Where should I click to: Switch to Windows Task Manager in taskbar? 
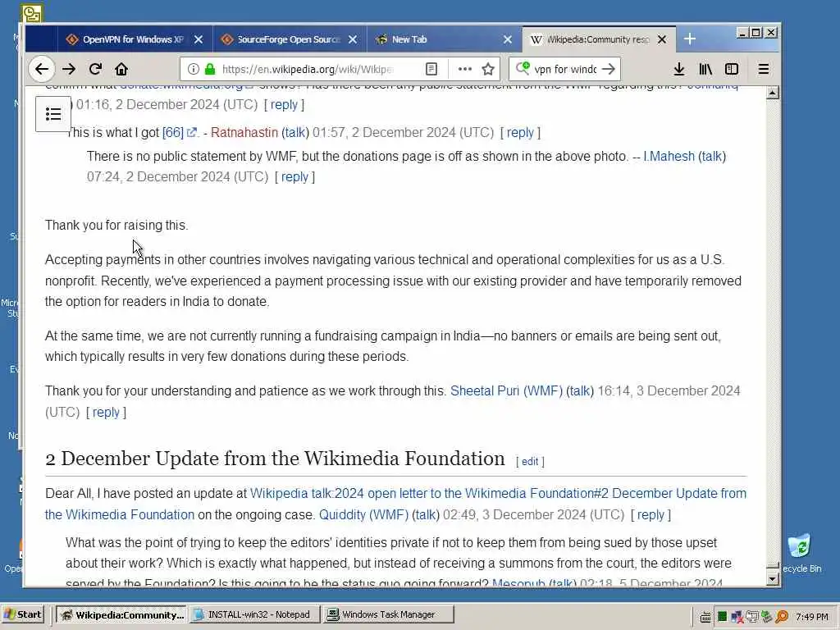(389, 614)
